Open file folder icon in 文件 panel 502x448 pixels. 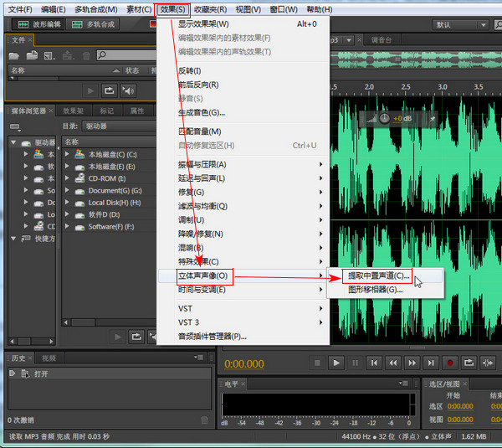tap(13, 56)
